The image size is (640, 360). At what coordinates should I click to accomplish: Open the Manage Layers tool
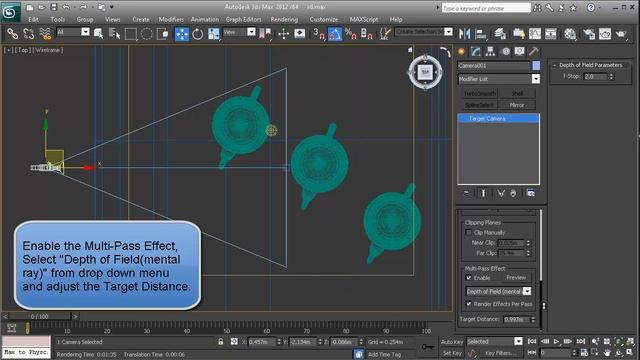point(500,33)
